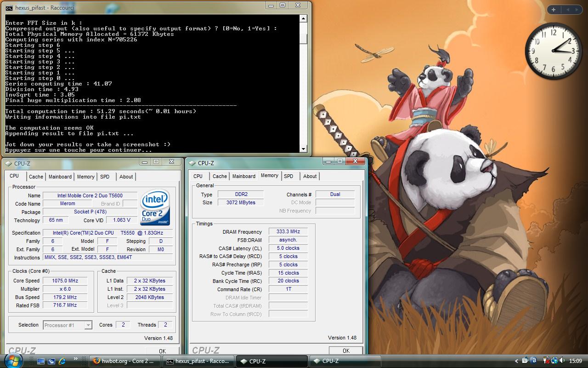Show hidden tray icons arrow
Viewport: 588px width, 368px height.
[516, 361]
